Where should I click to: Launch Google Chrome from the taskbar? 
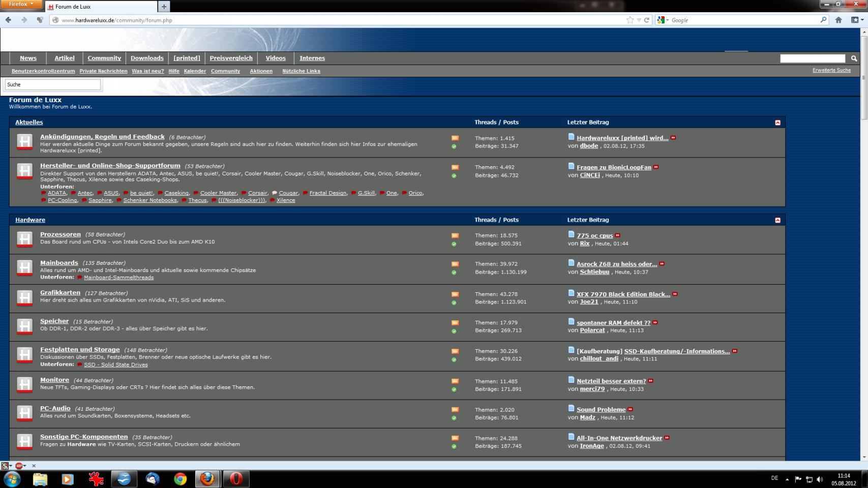[180, 479]
